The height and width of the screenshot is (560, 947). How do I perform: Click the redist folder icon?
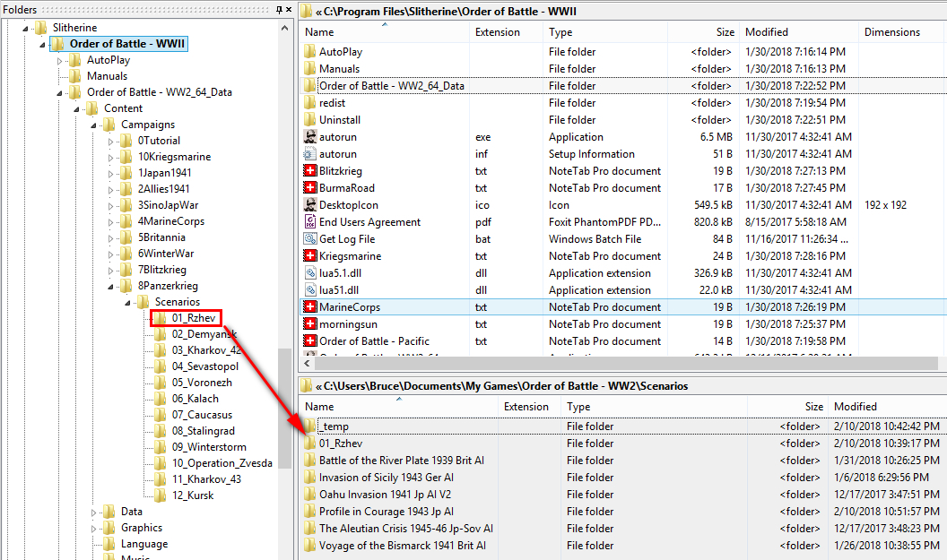(x=309, y=102)
